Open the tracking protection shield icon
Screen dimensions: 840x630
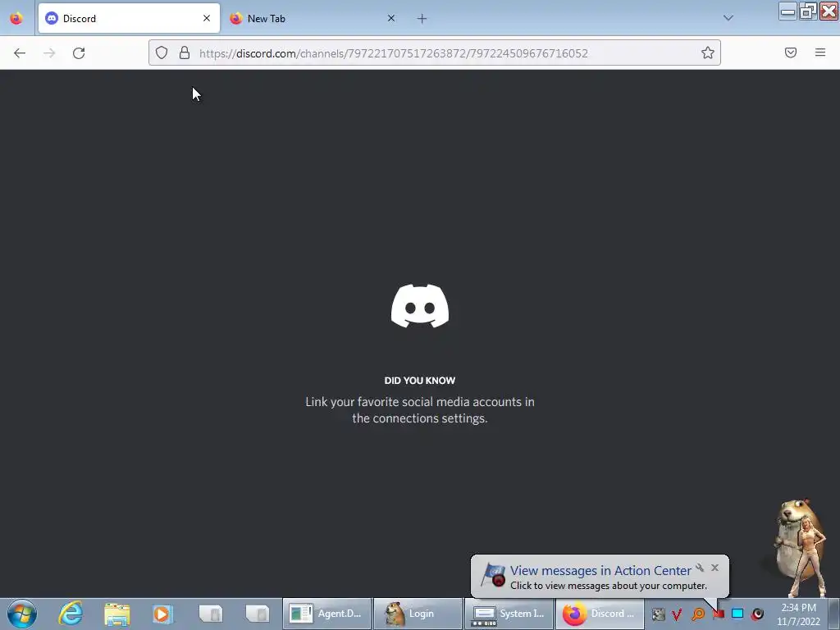(x=162, y=52)
